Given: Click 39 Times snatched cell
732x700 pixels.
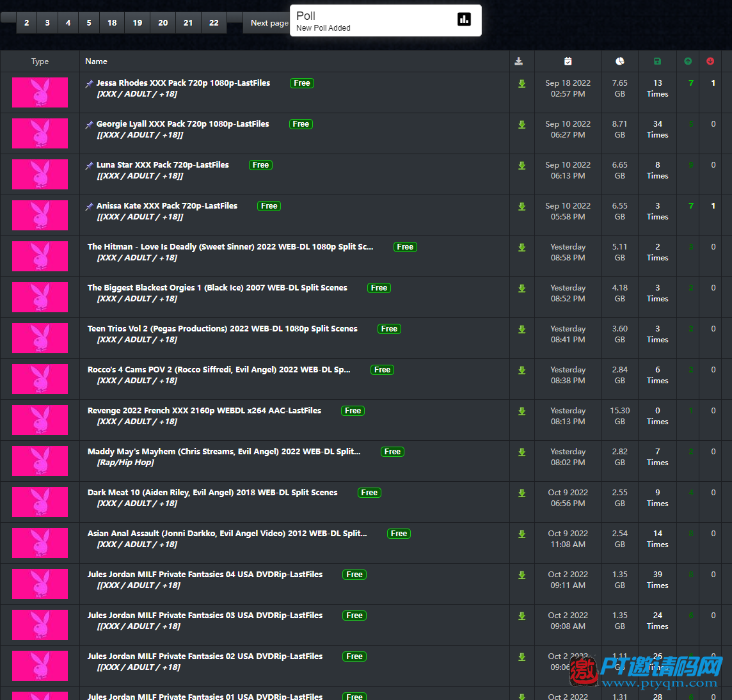Looking at the screenshot, I should click(657, 580).
